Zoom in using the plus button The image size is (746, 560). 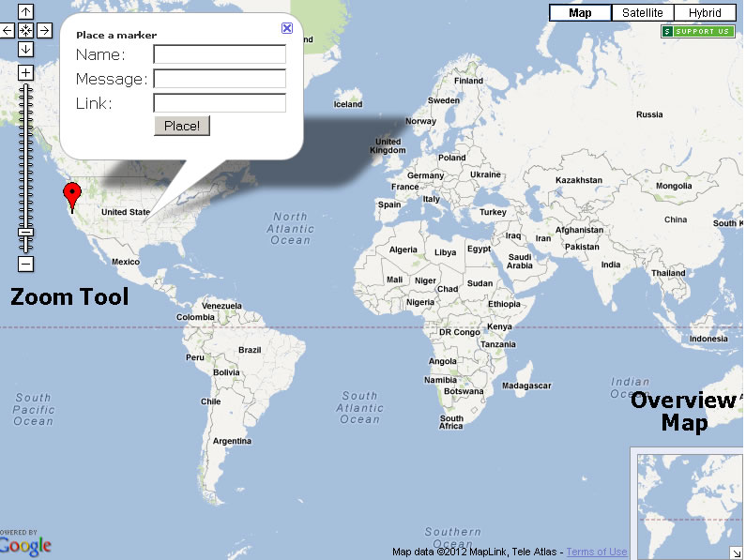click(x=25, y=72)
